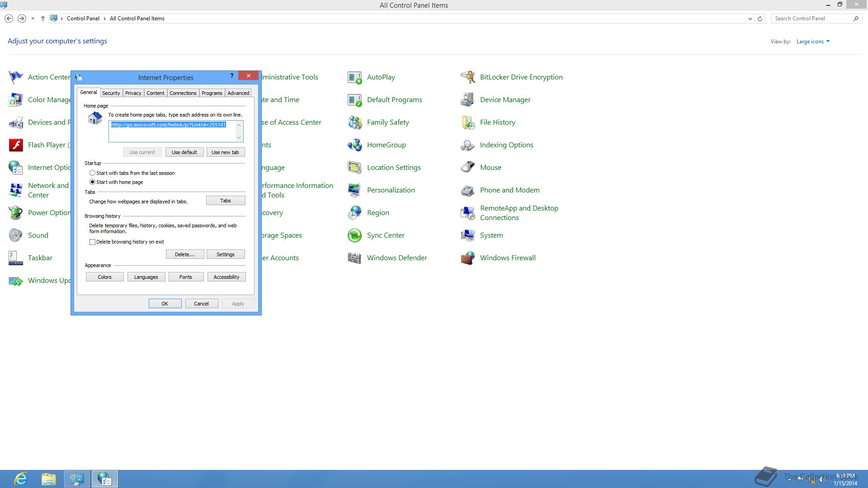The image size is (868, 488).
Task: Open the Mouse icon
Action: coord(468,168)
